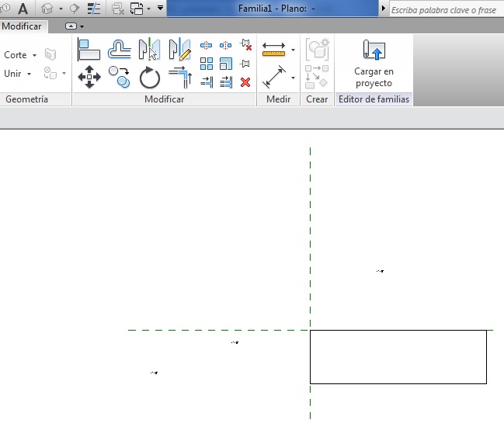The image size is (504, 423).
Task: Toggle Thin Lines in quick access toolbar
Action: (95, 9)
